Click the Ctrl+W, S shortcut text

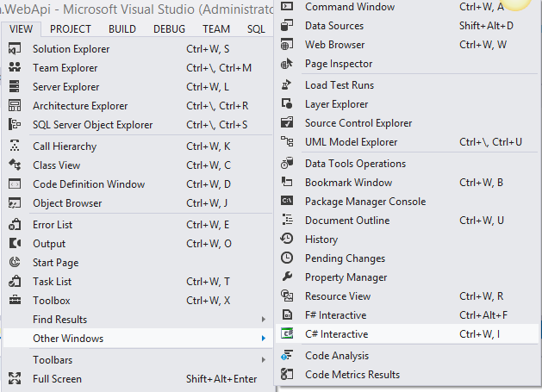pyautogui.click(x=208, y=49)
